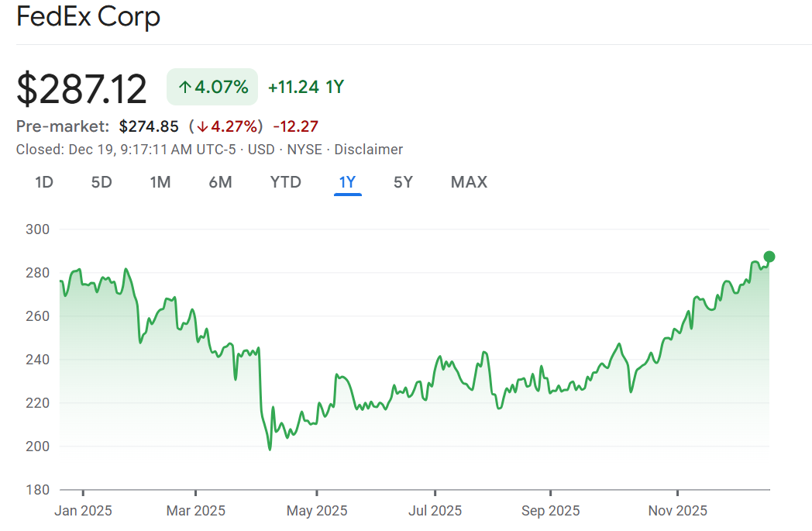Click the green endpoint dot on the chart
812x531 pixels.
[x=769, y=257]
